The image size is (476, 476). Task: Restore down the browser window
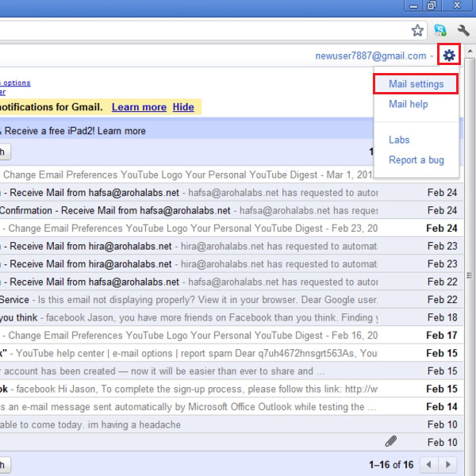tap(432, 6)
